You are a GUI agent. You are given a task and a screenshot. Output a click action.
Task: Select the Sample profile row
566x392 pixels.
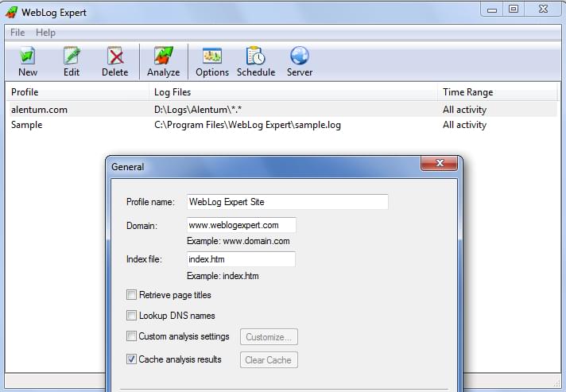pos(281,125)
